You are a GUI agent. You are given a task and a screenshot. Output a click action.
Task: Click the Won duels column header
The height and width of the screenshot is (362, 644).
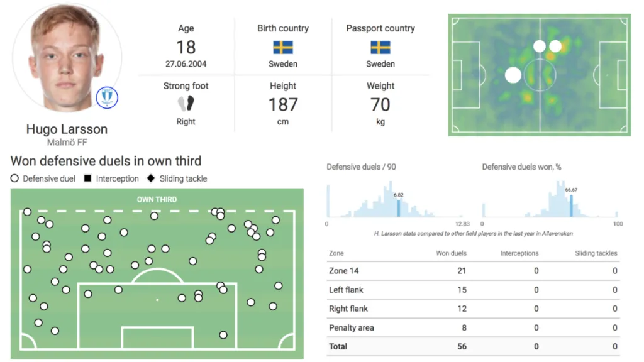point(451,253)
